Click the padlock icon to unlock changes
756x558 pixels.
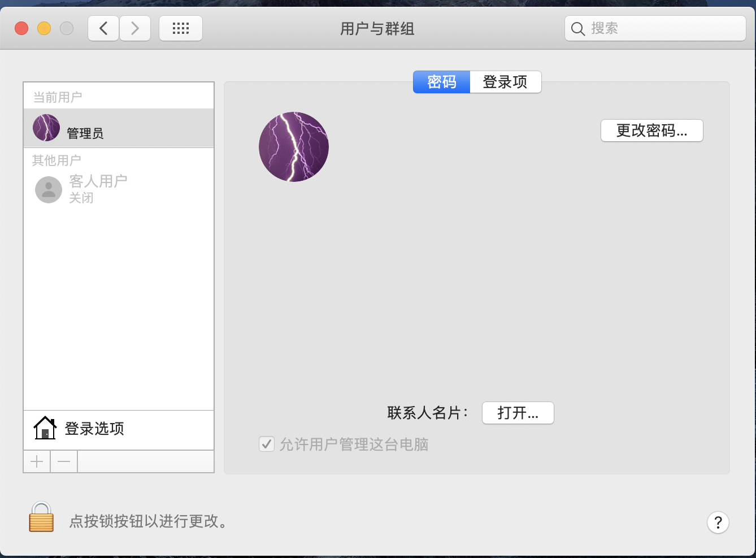(x=41, y=517)
